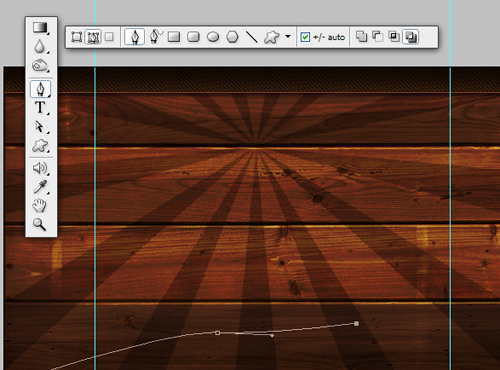500x370 pixels.
Task: Select the Gradient tool in the tools palette
Action: (40, 28)
